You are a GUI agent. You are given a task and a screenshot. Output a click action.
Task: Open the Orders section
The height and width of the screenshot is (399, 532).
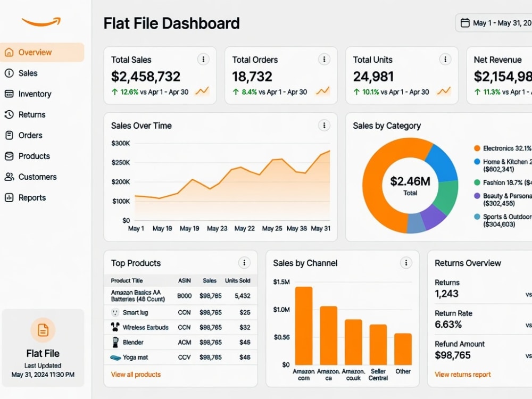[x=30, y=135]
